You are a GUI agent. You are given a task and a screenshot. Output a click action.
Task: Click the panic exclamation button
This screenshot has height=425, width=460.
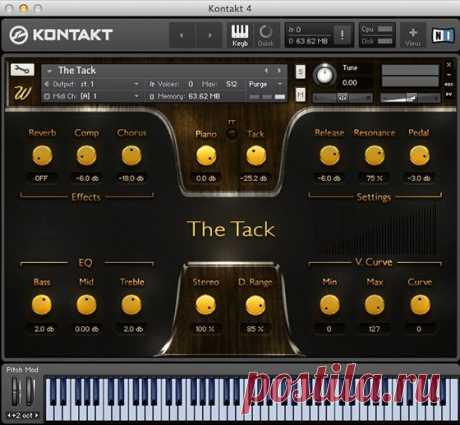(342, 35)
